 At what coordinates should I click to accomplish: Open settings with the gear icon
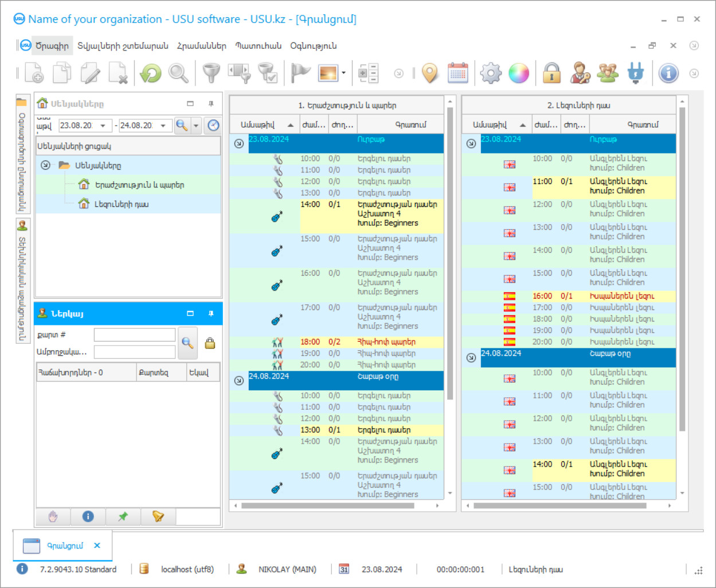pyautogui.click(x=491, y=73)
